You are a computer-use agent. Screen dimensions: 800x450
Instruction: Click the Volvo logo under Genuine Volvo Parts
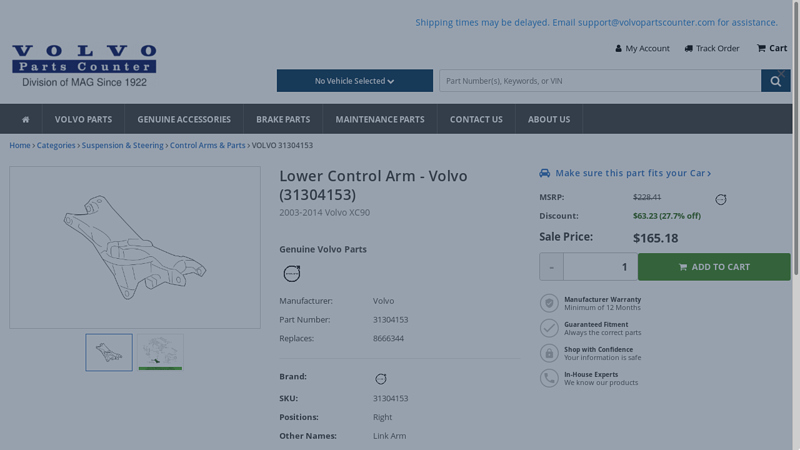point(292,273)
